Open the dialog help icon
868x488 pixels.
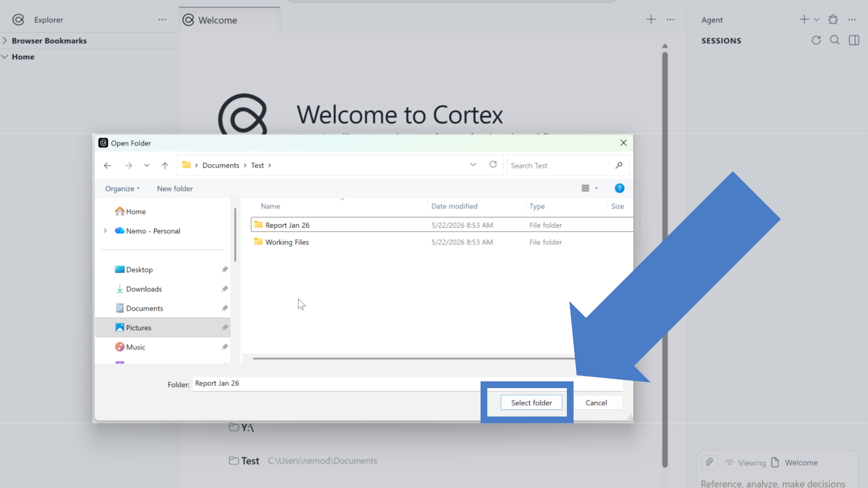click(619, 188)
